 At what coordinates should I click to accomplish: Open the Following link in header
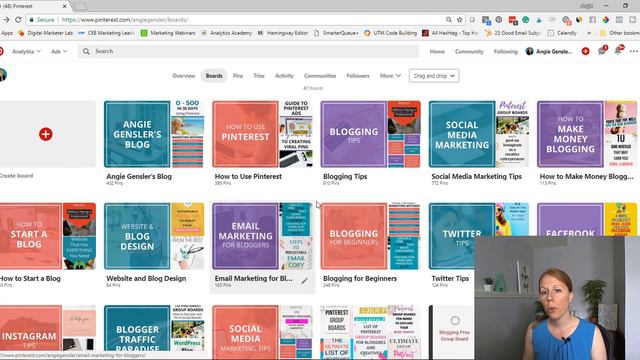505,51
